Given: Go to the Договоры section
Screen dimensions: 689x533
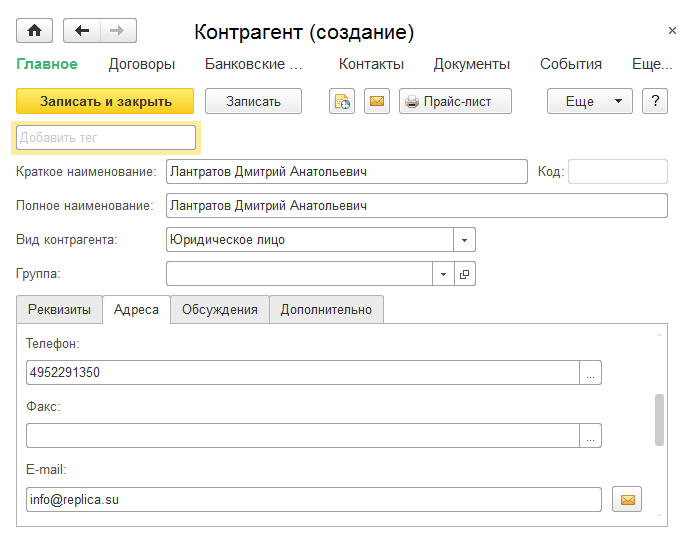Looking at the screenshot, I should [141, 64].
